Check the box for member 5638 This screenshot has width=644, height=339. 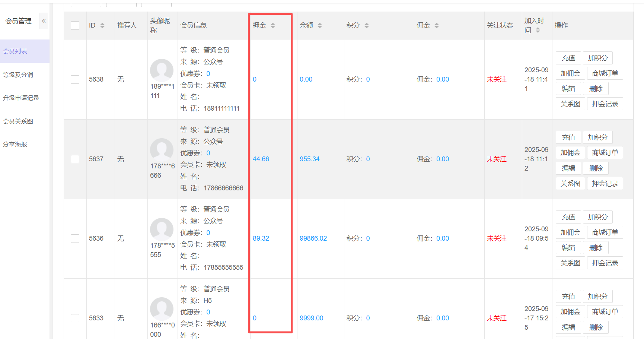click(x=75, y=79)
